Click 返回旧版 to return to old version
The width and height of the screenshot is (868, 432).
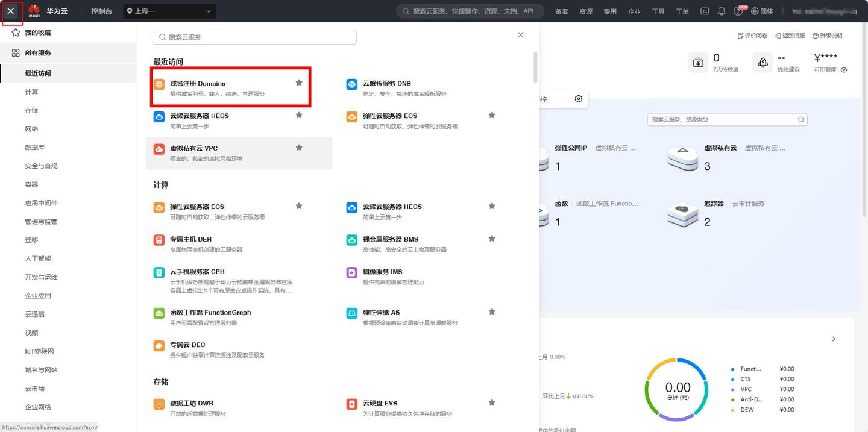click(790, 36)
